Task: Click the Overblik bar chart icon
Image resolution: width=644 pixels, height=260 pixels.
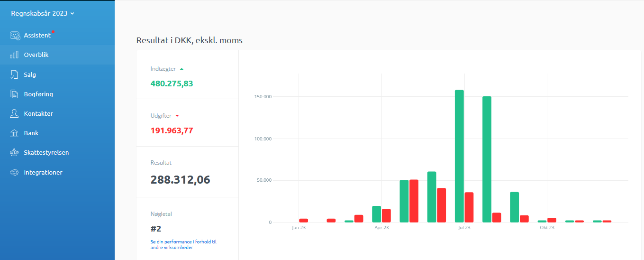Action: coord(14,55)
